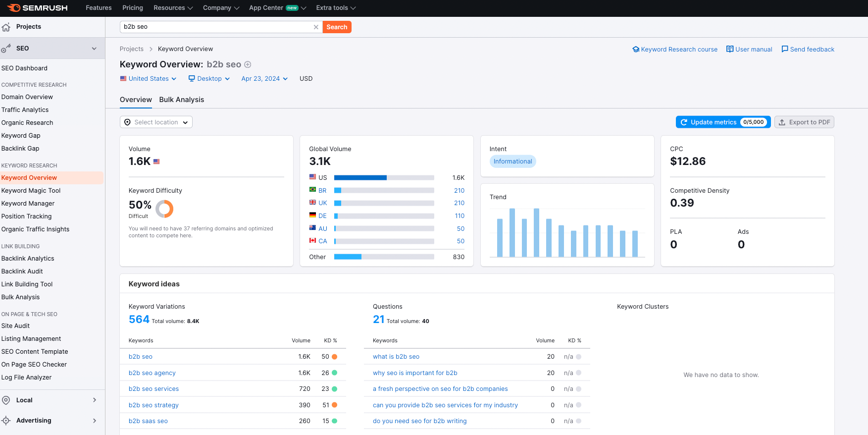The image size is (868, 435).
Task: Click the green KD dot for b2b seo agency
Action: click(335, 373)
